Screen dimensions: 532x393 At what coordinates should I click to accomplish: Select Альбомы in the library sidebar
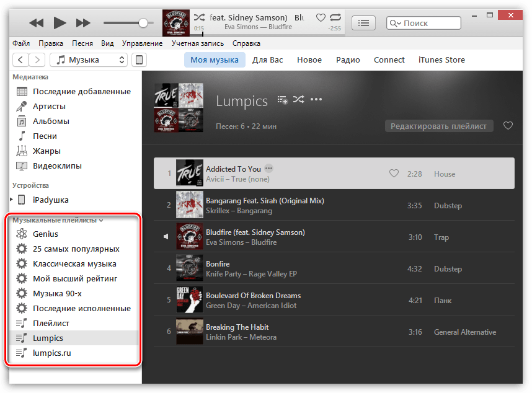click(x=74, y=121)
